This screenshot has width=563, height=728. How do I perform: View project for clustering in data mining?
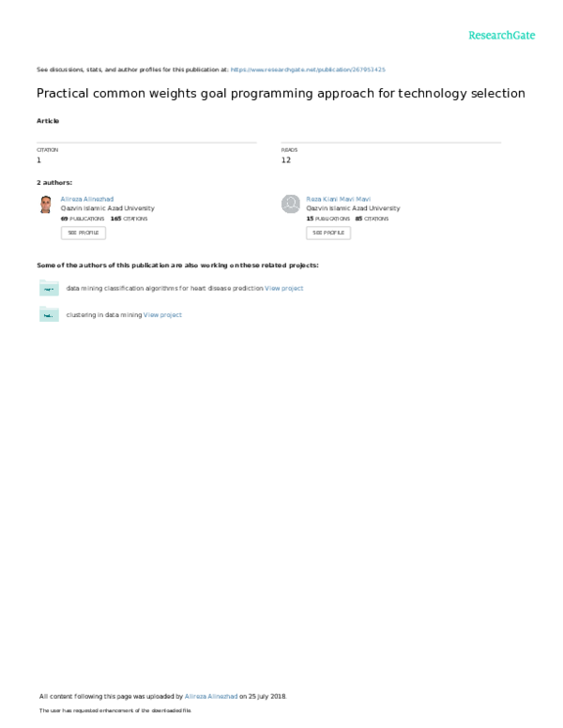162,315
